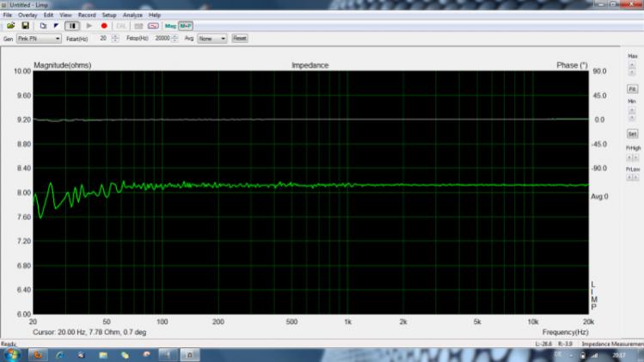Click the Reset button

coord(240,39)
